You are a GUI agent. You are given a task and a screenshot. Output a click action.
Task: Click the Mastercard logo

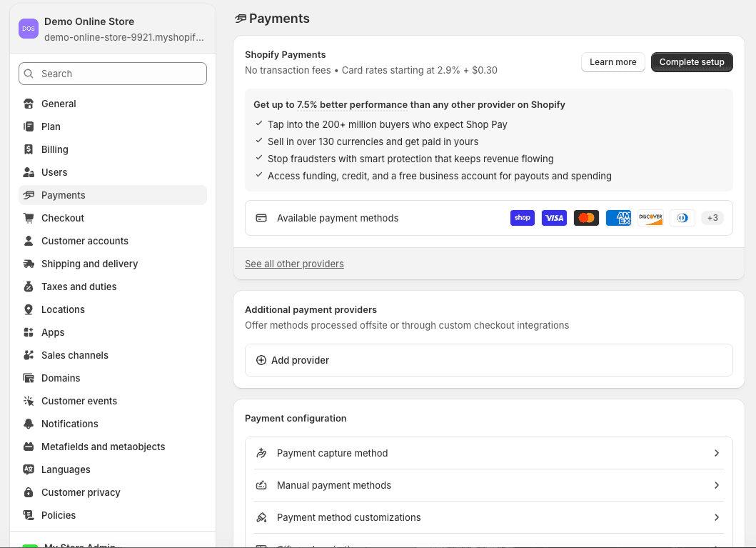coord(586,218)
